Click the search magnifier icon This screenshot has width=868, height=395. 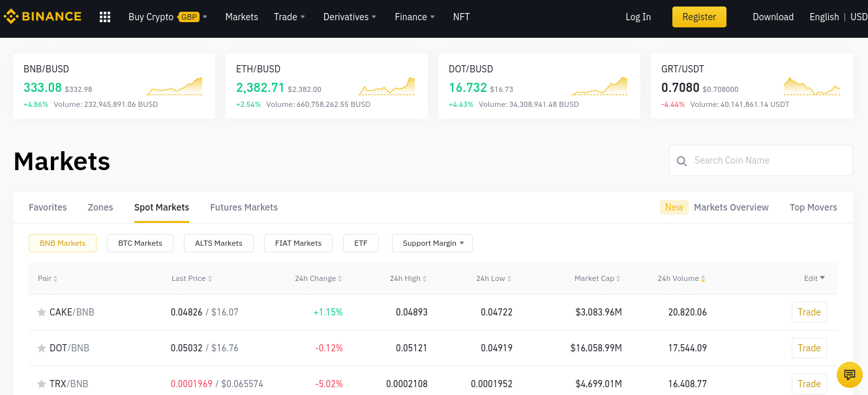point(681,161)
